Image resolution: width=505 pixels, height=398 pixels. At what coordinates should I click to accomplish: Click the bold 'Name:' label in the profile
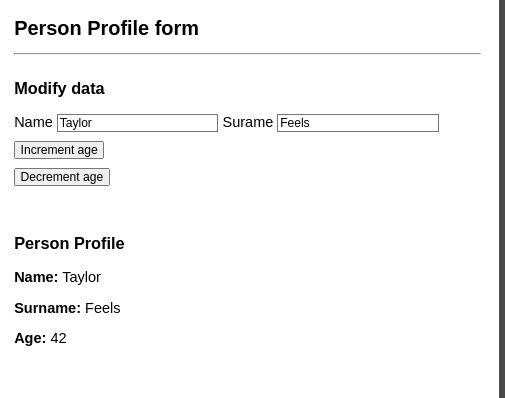click(36, 277)
